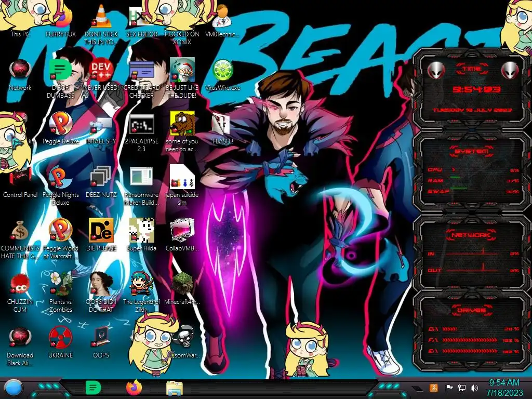Launch the Plants vs Zombies shortcut
Screen dimensions: 532x399
pyautogui.click(x=61, y=292)
